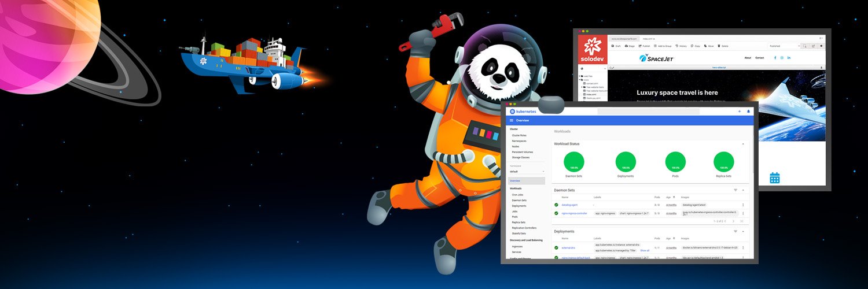Click the SpaceJet logo in page preview
868x289 pixels.
pyautogui.click(x=656, y=58)
